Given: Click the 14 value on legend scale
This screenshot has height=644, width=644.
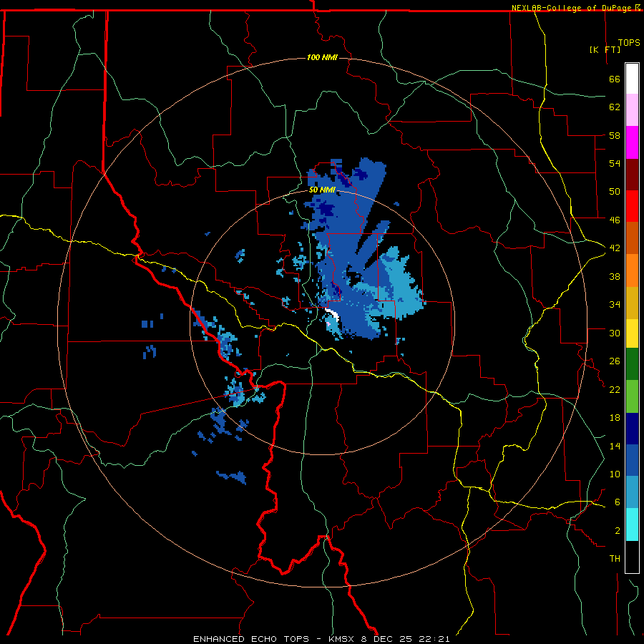Looking at the screenshot, I should 615,446.
